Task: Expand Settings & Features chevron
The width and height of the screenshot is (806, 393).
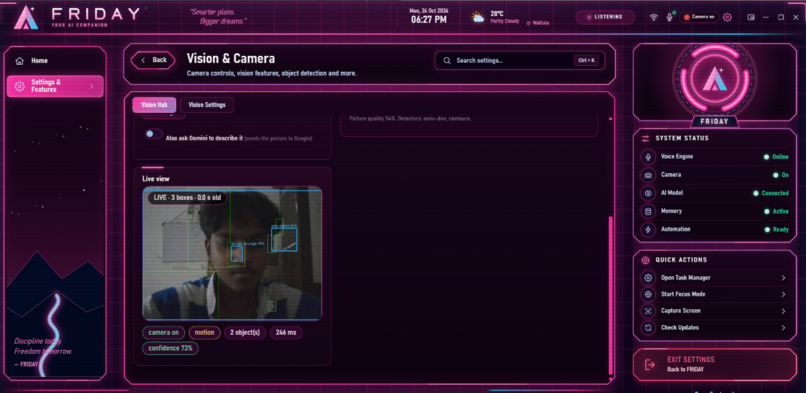Action: tap(91, 86)
